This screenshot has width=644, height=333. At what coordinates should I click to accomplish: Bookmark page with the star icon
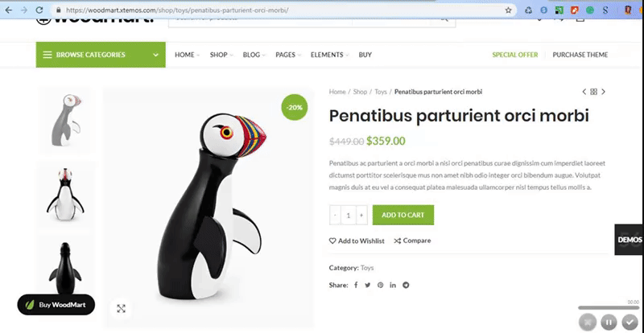[x=509, y=10]
